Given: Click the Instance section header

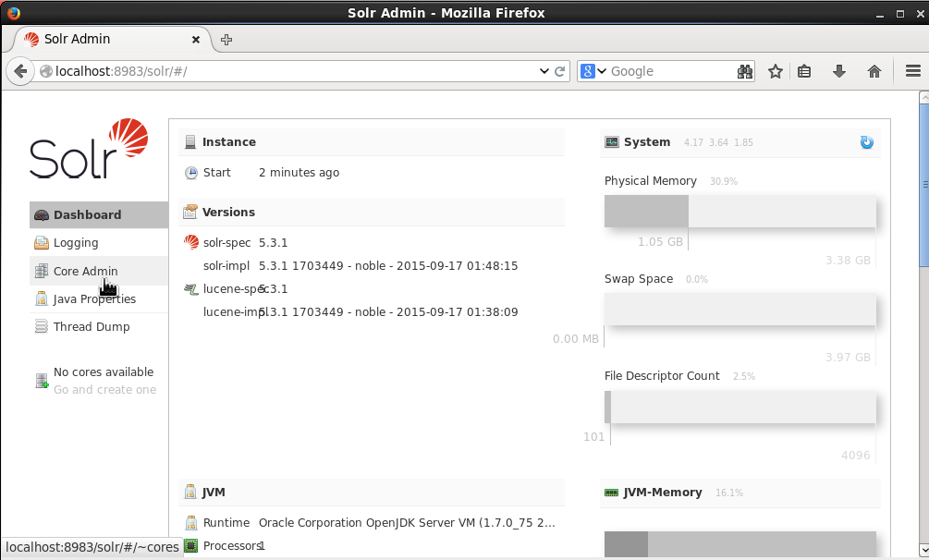Looking at the screenshot, I should click(372, 142).
